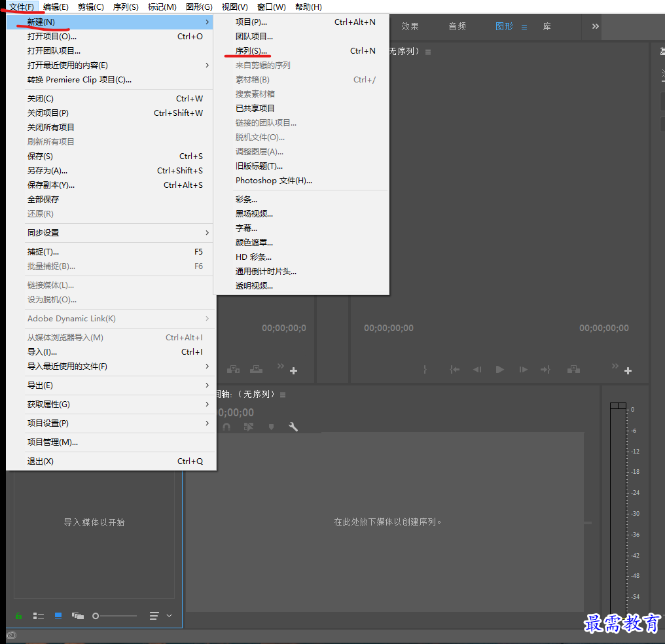Click 退出(X) in the File menu
Screen dimensions: 665x644
(110, 461)
